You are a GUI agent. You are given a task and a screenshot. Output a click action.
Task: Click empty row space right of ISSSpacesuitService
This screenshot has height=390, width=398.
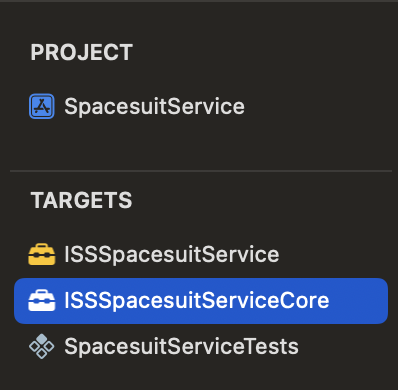[333, 254]
